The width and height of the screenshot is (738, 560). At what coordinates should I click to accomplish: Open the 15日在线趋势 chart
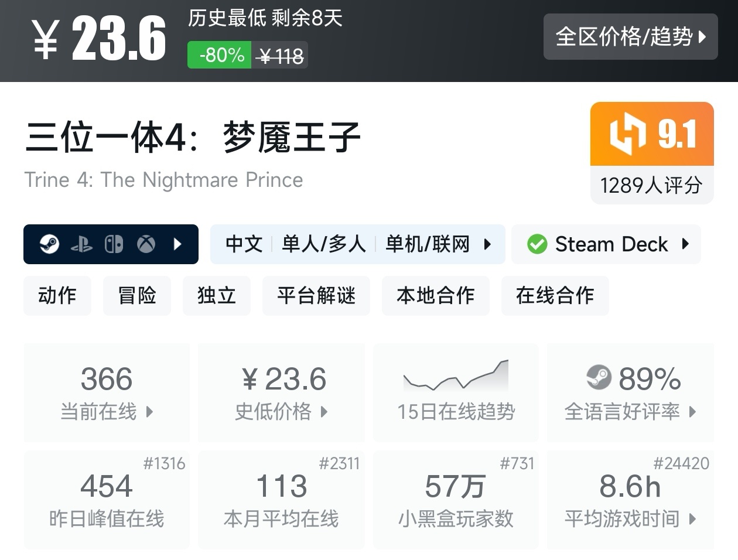pyautogui.click(x=456, y=392)
